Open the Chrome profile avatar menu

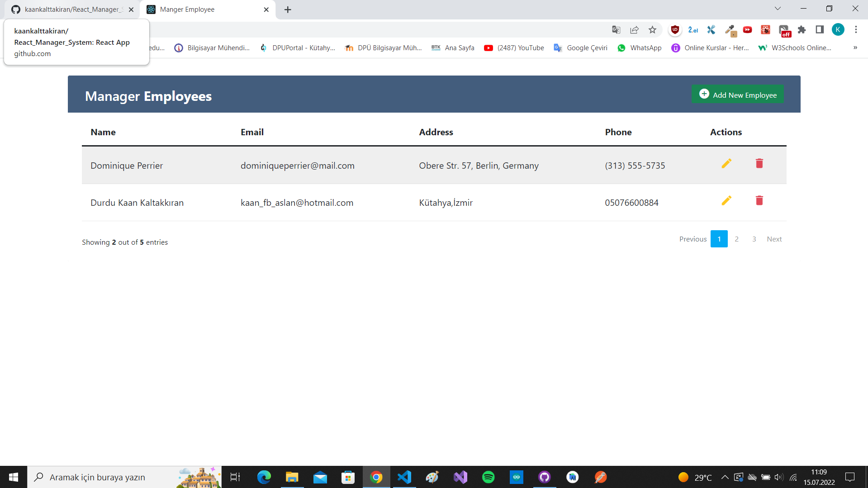pyautogui.click(x=838, y=30)
